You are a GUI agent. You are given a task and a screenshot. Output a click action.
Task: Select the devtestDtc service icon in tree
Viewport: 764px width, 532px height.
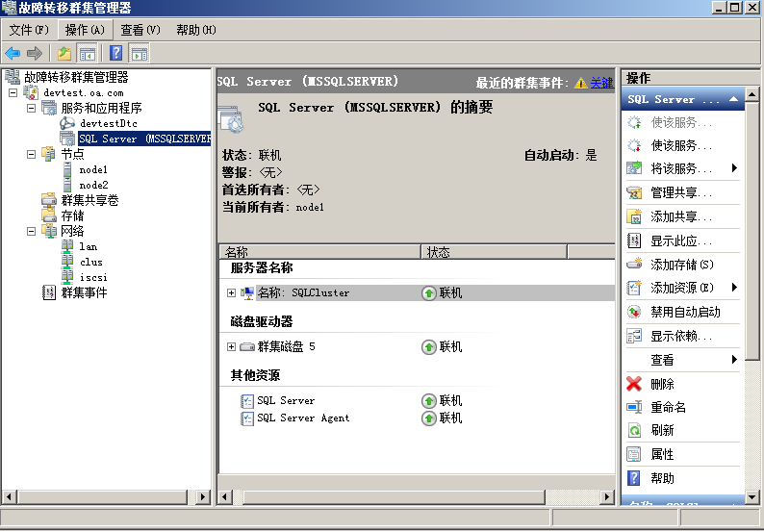[x=67, y=123]
